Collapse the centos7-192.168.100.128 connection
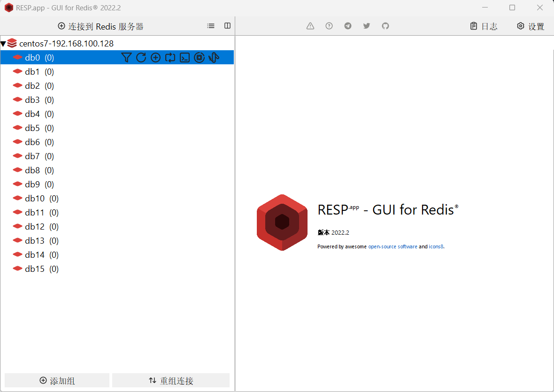Image resolution: width=554 pixels, height=392 pixels. [3, 44]
